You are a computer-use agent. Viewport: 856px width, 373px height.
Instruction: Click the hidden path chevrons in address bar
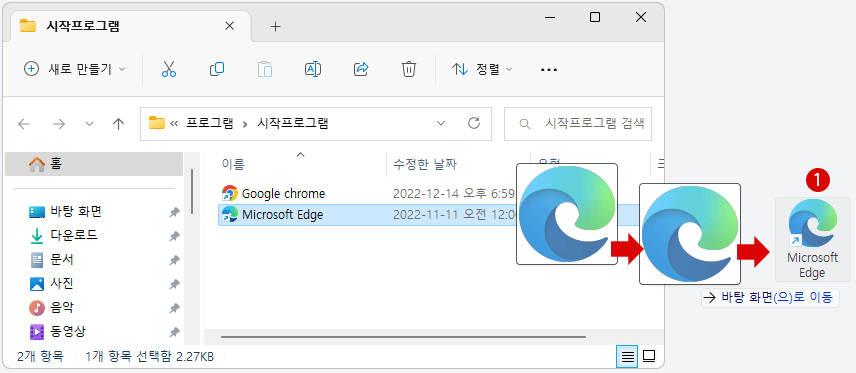point(175,124)
